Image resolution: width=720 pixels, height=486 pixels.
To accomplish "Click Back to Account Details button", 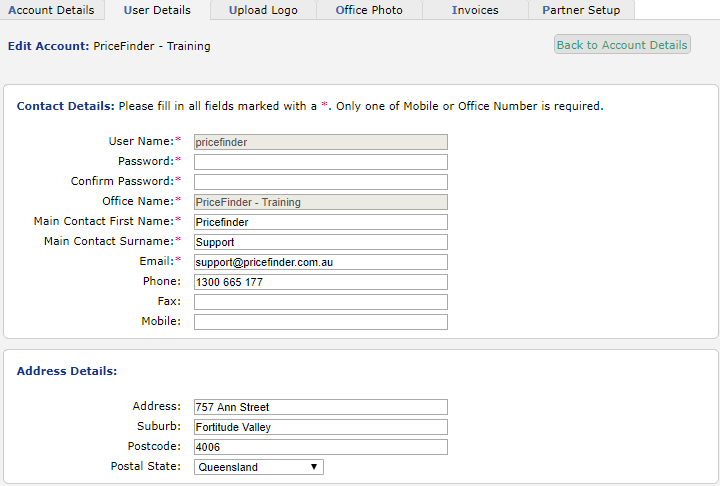I will click(622, 45).
